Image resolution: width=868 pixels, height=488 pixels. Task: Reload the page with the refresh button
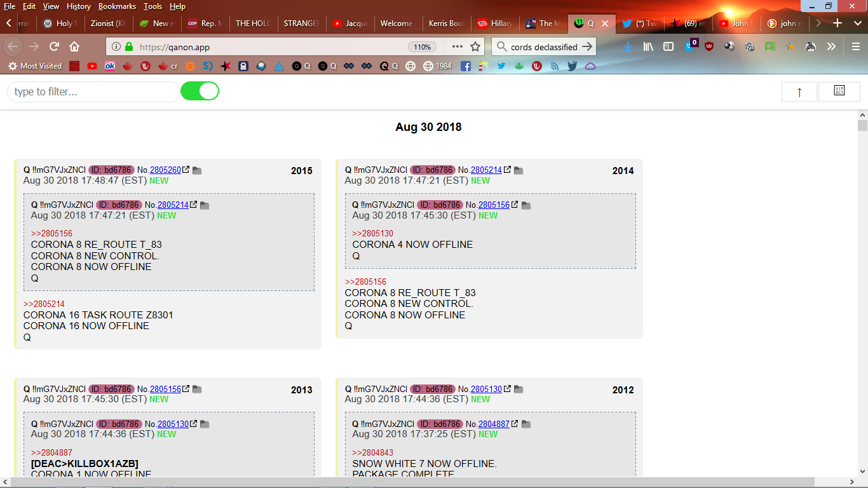tap(55, 46)
